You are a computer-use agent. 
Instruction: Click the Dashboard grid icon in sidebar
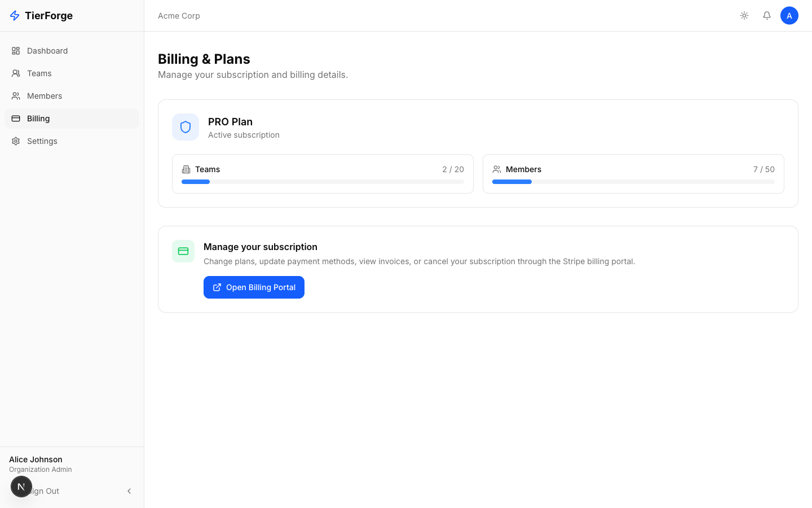[16, 51]
